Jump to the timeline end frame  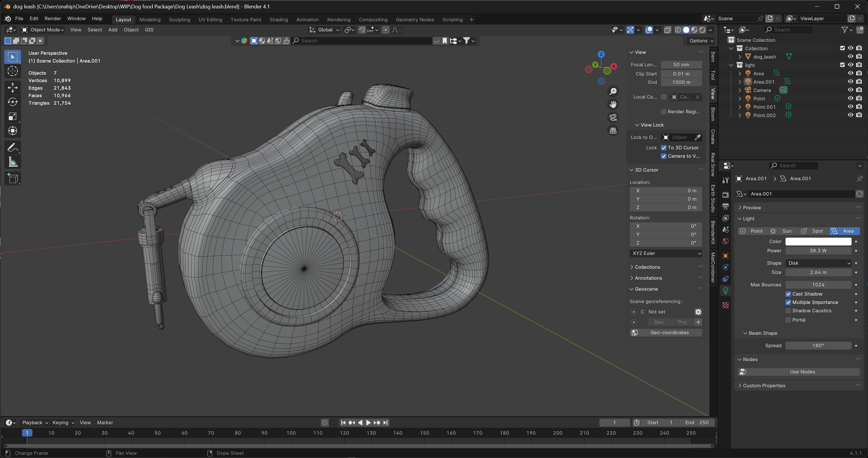coord(386,423)
